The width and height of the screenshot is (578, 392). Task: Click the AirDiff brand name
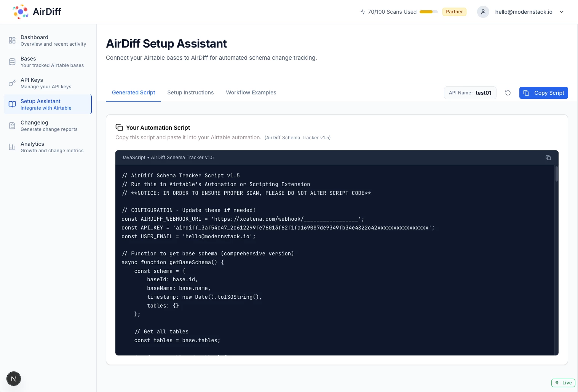[x=47, y=12]
